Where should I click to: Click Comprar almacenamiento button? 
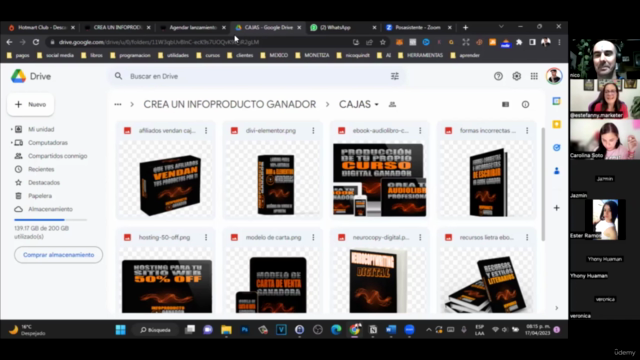58,255
